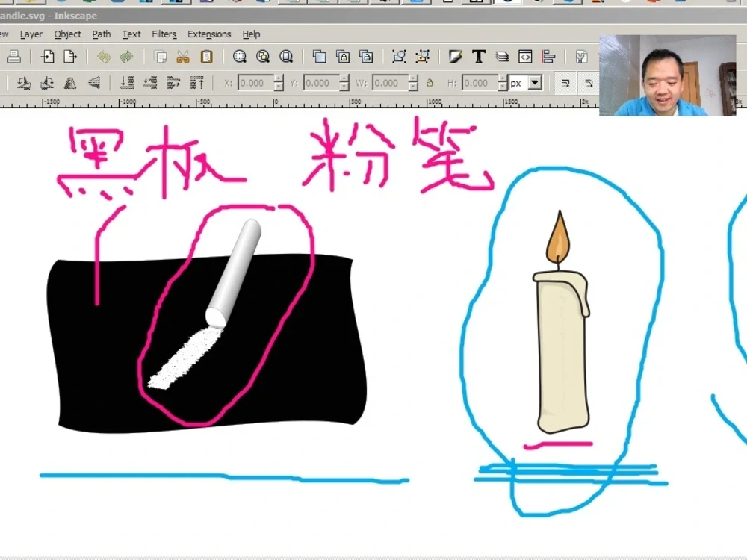Zoom to fit drawing
The height and width of the screenshot is (560, 747).
click(263, 57)
